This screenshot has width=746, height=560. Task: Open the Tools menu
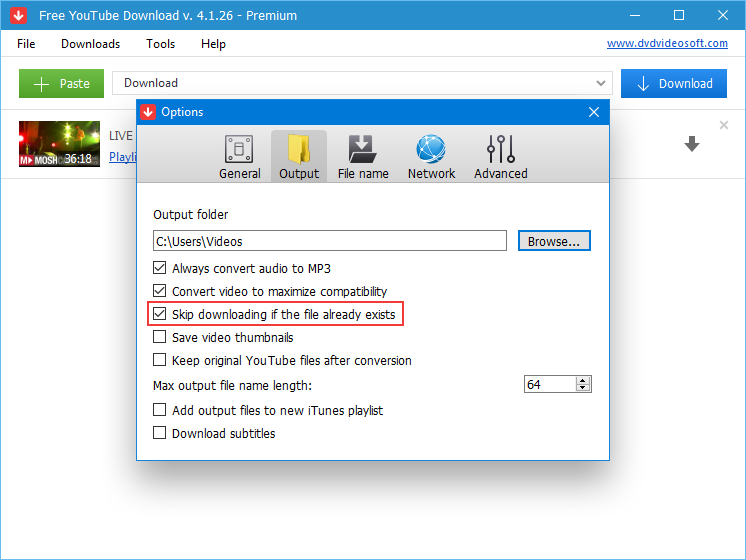pos(160,44)
